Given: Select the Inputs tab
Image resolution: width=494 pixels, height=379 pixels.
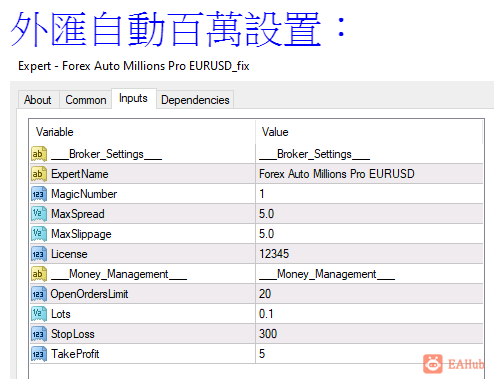Looking at the screenshot, I should pos(133,98).
